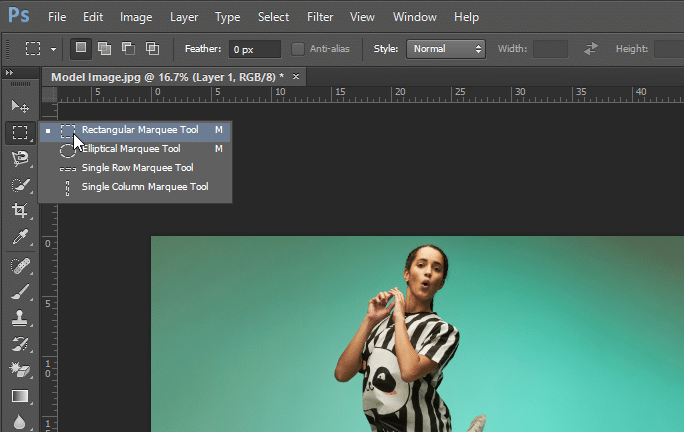Screen dimensions: 684x432
Task: Expand the tools panel with double arrows
Action: point(10,73)
